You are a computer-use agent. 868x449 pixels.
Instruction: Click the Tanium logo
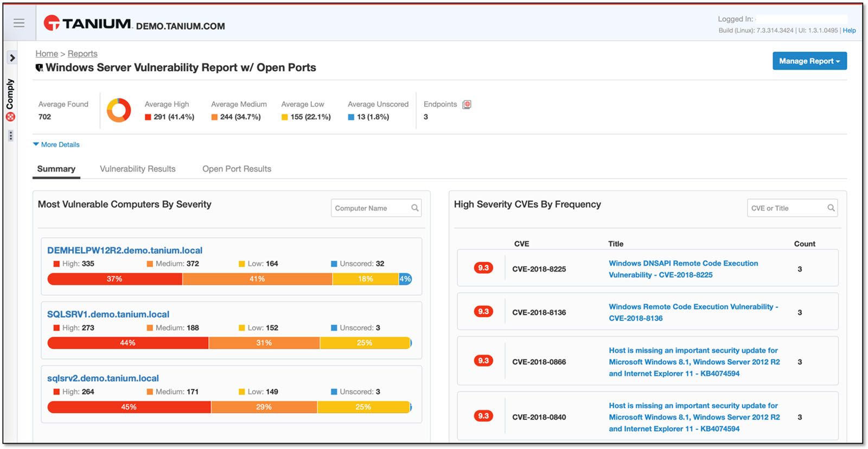point(88,23)
